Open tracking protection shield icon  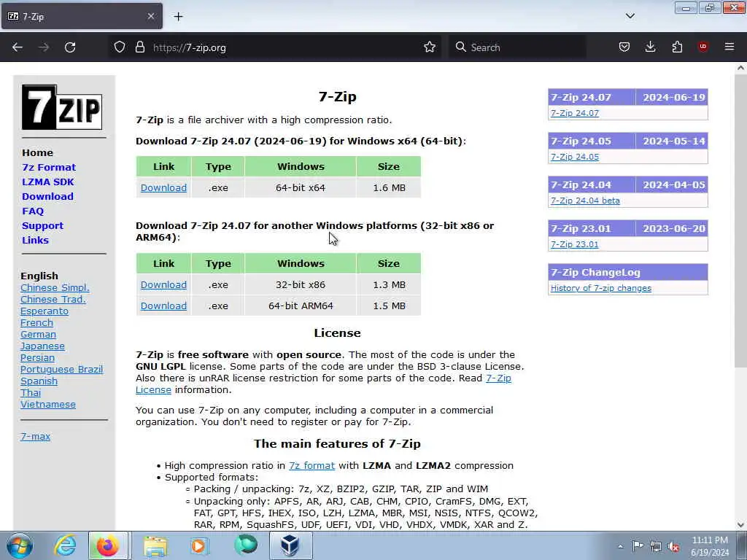[120, 47]
